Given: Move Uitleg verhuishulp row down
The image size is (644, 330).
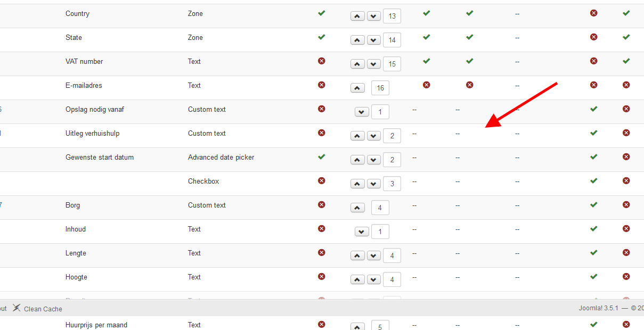Looking at the screenshot, I should pos(374,136).
